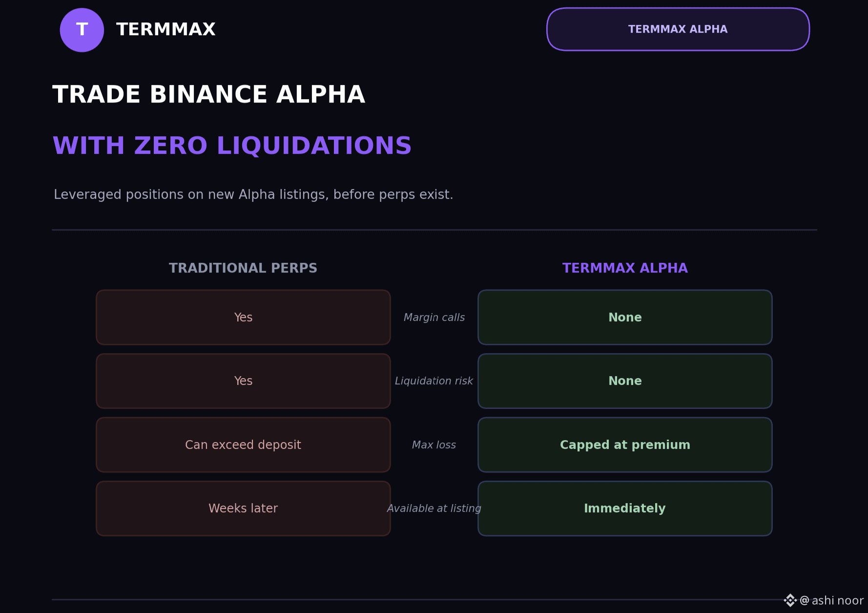Image resolution: width=868 pixels, height=613 pixels.
Task: Click the WITH ZERO LIQUIDATIONS headline
Action: click(x=232, y=146)
